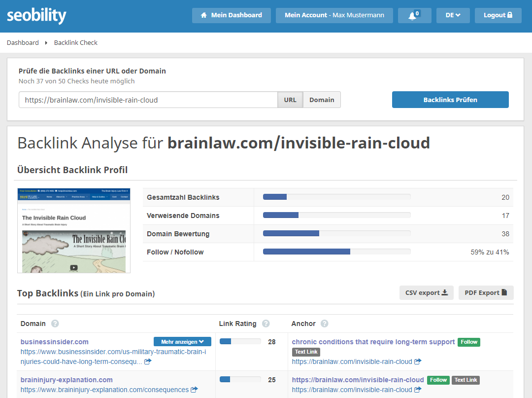
Task: Click Follow badge in braininjury-explanation row
Action: 438,380
